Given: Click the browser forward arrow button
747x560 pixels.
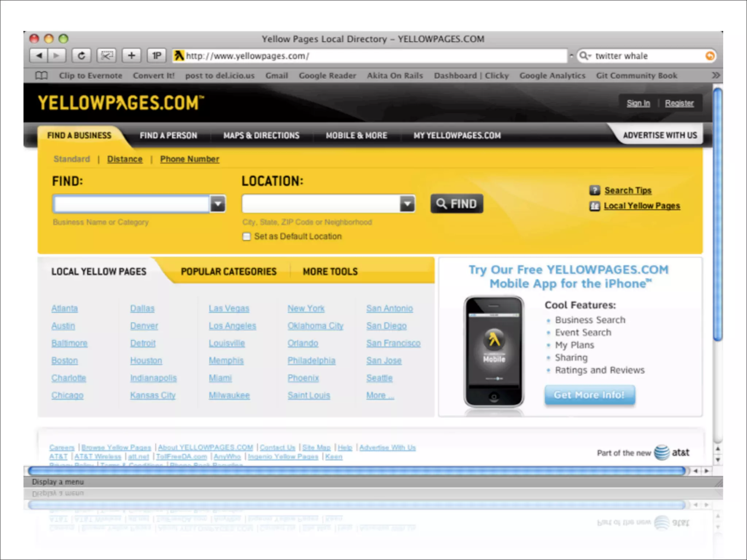Looking at the screenshot, I should click(x=57, y=56).
